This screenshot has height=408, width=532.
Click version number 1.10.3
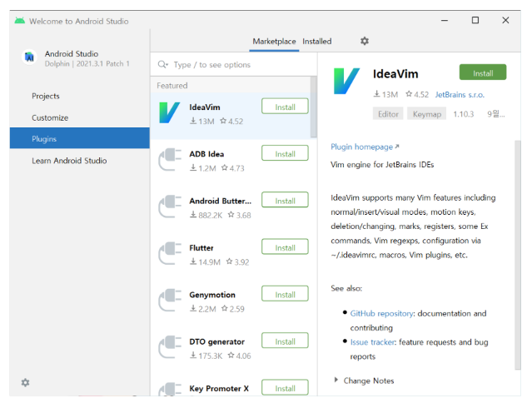[x=464, y=114]
